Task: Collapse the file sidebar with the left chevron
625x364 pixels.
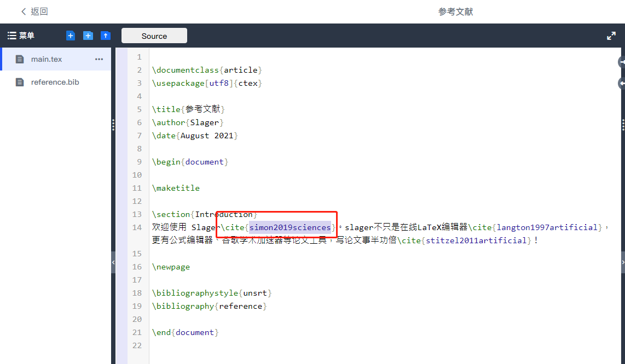Action: 113,262
